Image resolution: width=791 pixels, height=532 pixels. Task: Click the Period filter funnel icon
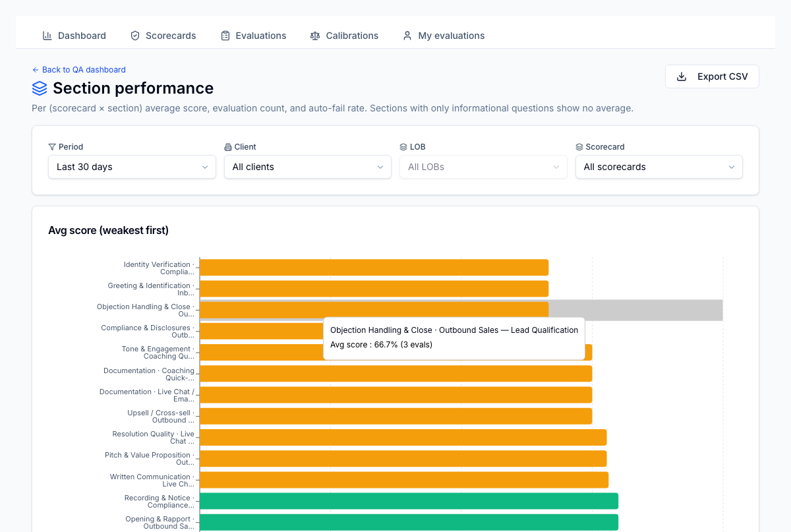pyautogui.click(x=52, y=147)
